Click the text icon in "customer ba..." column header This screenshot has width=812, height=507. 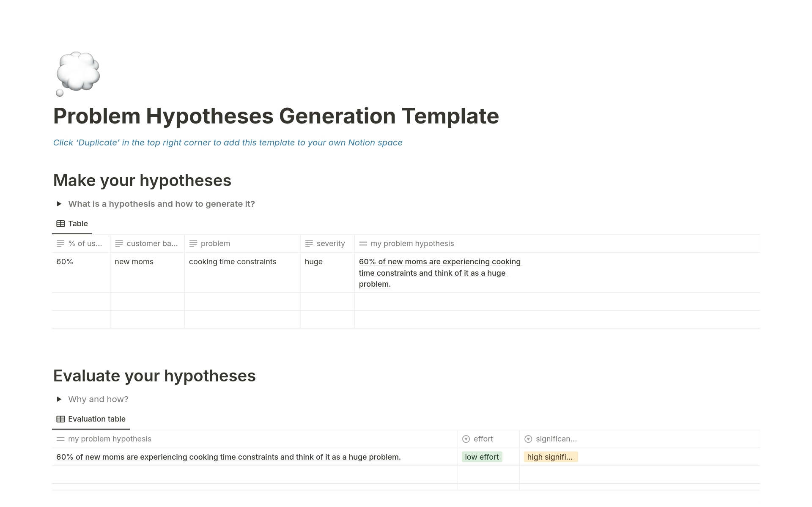click(118, 243)
